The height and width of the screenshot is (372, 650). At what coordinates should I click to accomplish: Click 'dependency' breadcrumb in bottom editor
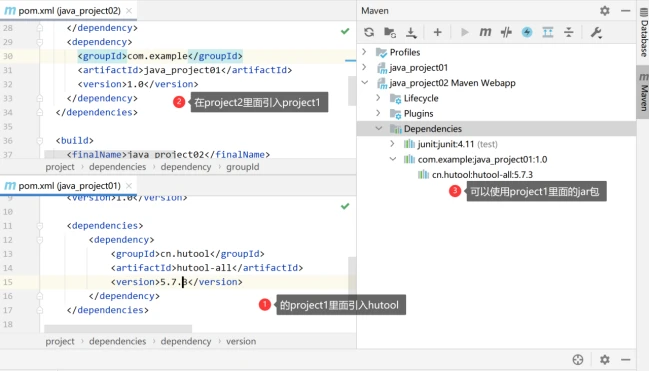click(x=186, y=341)
